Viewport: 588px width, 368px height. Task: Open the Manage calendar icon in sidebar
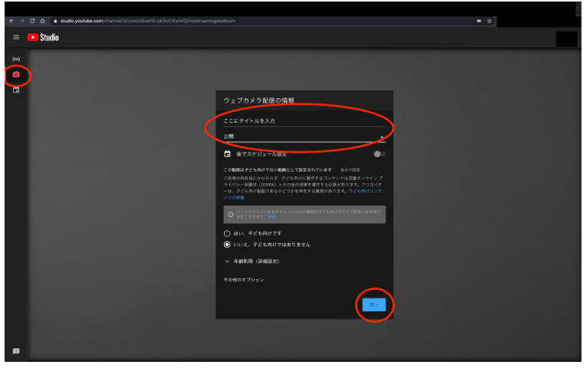click(16, 90)
